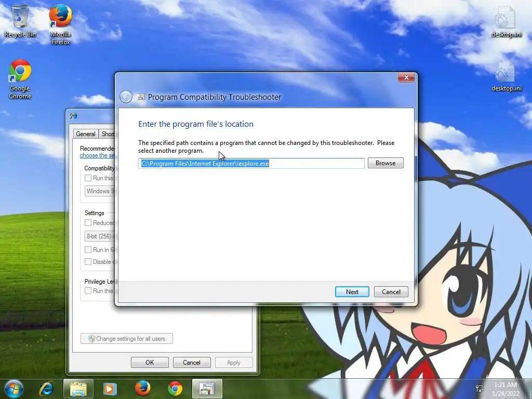
Task: Toggle the Disable checkbox under Settings
Action: pyautogui.click(x=88, y=262)
